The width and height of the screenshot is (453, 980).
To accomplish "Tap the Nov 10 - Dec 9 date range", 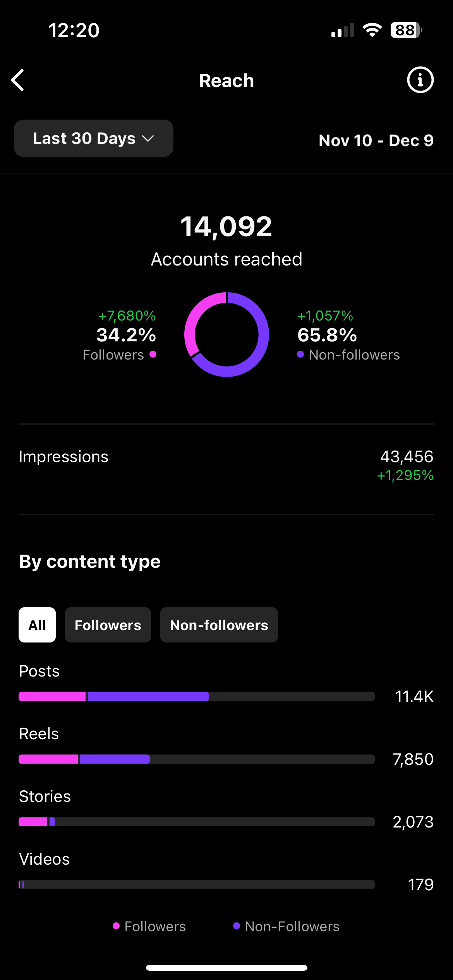I will pyautogui.click(x=376, y=140).
